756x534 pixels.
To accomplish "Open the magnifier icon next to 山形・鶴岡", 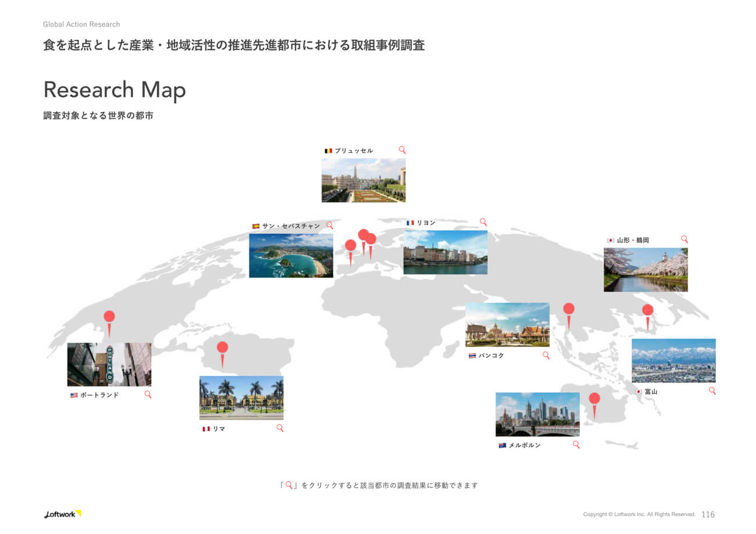I will [684, 239].
